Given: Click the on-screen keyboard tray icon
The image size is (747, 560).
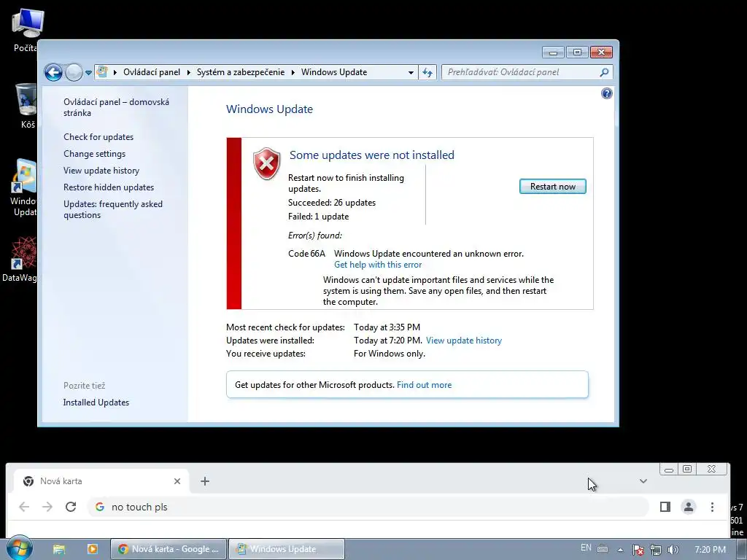Looking at the screenshot, I should tap(603, 549).
